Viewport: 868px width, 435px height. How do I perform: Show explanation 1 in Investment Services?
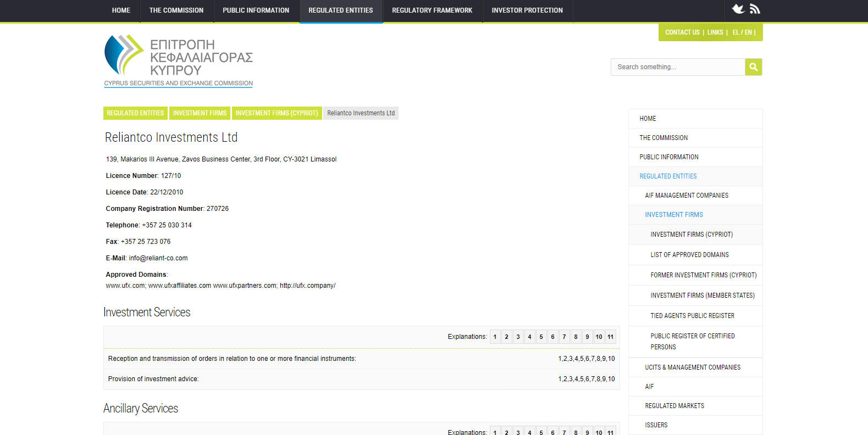click(495, 337)
